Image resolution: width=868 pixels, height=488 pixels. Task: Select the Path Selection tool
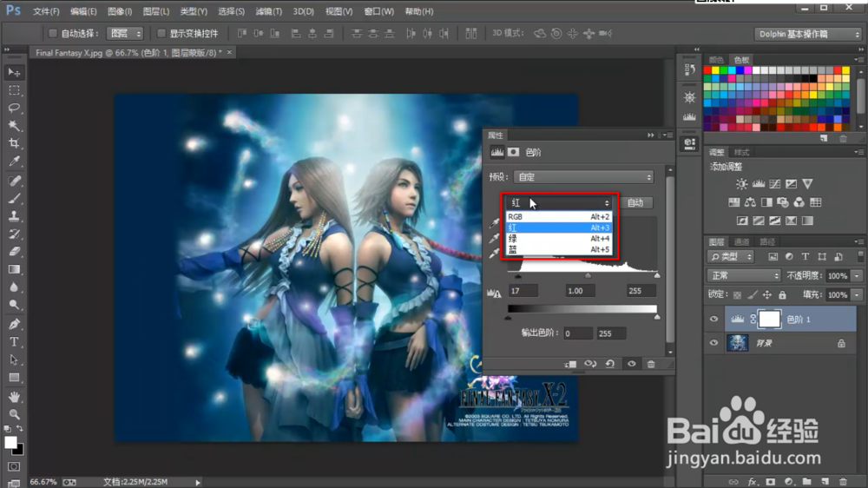pos(14,359)
